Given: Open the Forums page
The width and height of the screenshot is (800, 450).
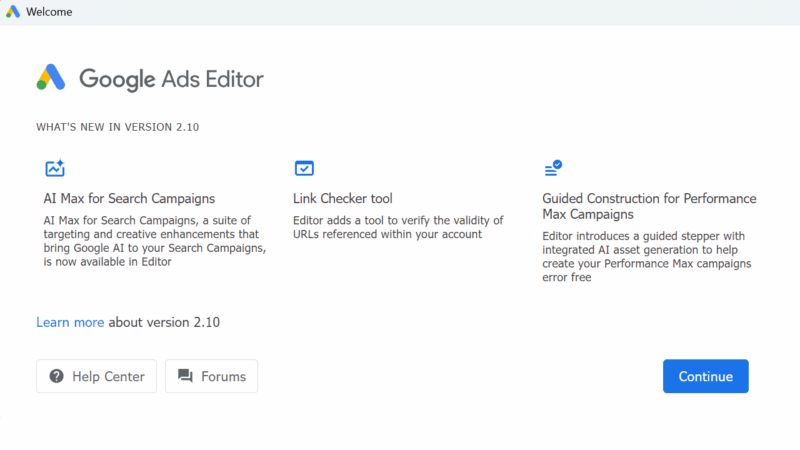Looking at the screenshot, I should 211,376.
